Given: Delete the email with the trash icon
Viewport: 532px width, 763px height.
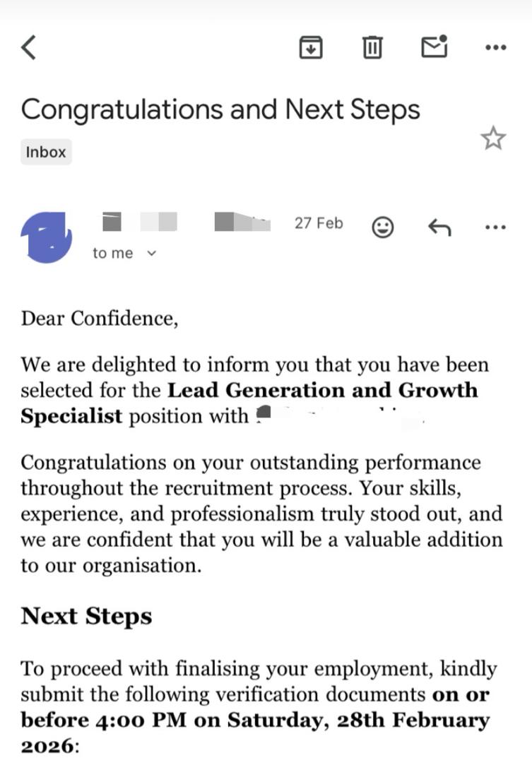Looking at the screenshot, I should 372,47.
